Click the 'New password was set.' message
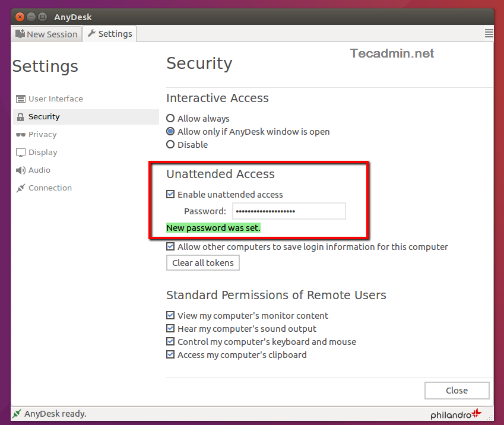This screenshot has height=425, width=504. 213,228
